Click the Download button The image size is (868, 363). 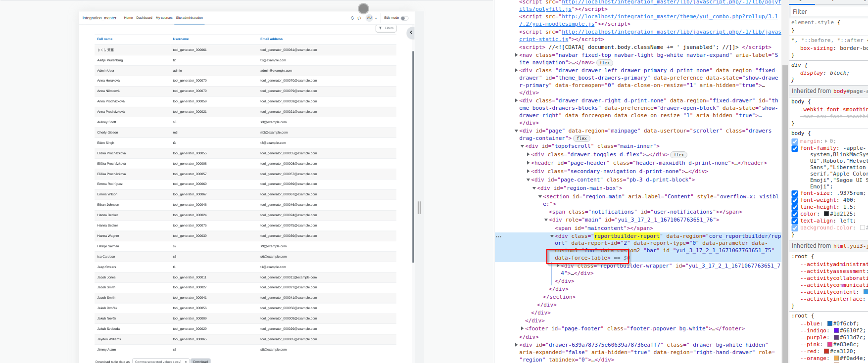(x=200, y=361)
